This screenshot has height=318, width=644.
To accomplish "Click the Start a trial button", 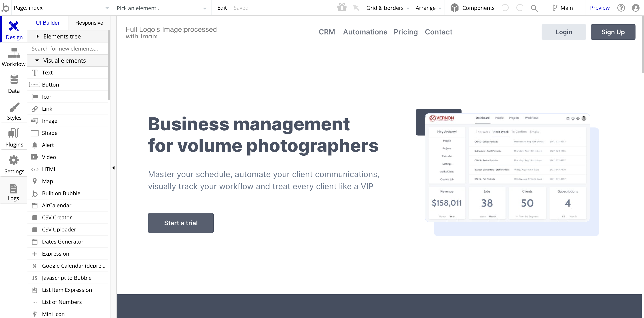I will [x=181, y=223].
